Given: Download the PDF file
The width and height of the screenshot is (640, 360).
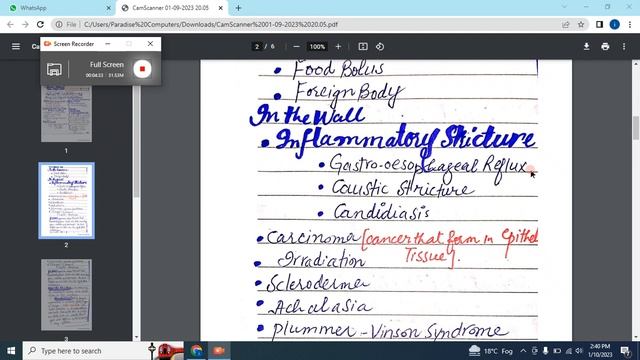Looking at the screenshot, I should [x=586, y=47].
